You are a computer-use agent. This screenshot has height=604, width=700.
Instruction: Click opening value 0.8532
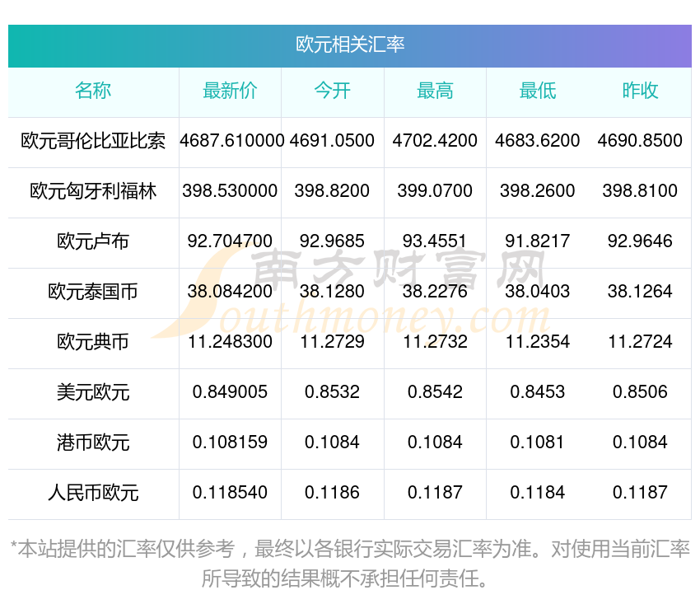332,392
